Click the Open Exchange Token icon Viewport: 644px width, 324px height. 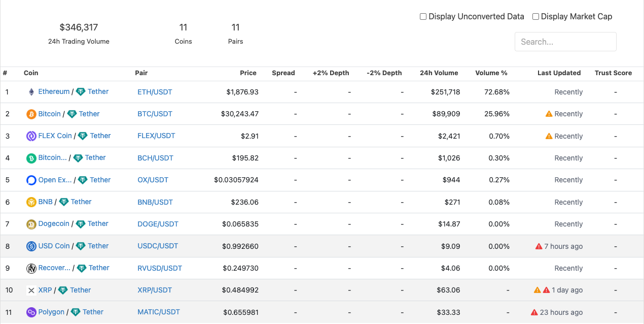pyautogui.click(x=31, y=180)
